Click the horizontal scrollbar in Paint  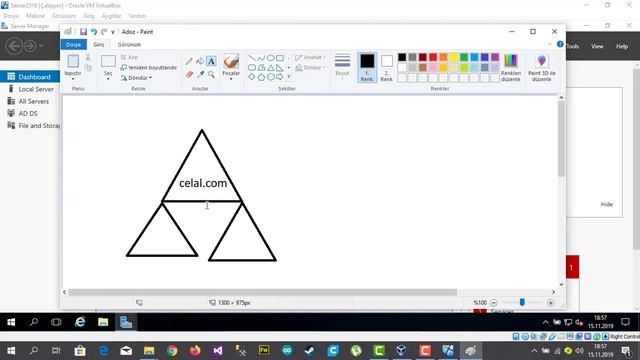[262, 292]
